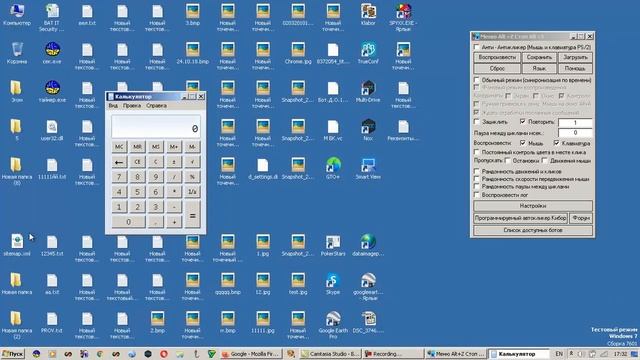Click the calculator MC memory key
The image size is (640, 360).
119,147
